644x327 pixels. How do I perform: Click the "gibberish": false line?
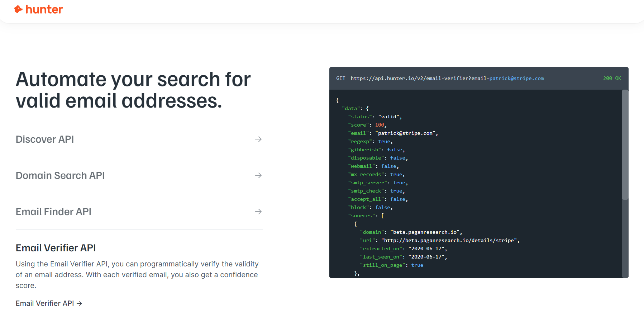coord(376,150)
